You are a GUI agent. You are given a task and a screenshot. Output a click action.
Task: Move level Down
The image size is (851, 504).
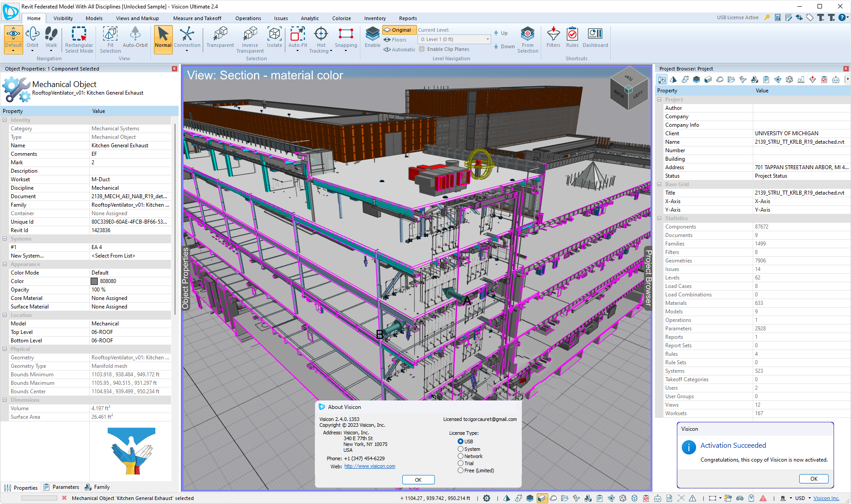coord(505,46)
